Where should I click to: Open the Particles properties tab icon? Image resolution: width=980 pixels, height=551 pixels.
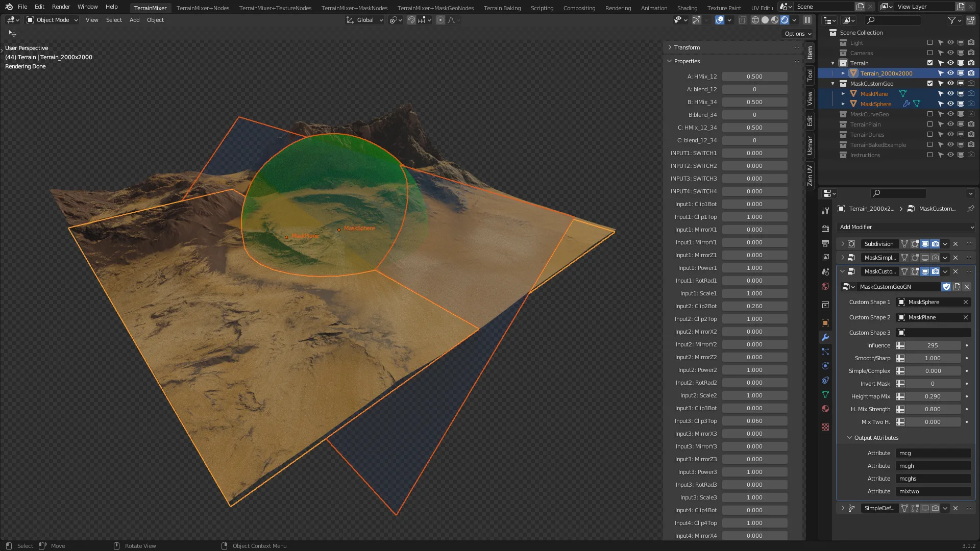825,352
